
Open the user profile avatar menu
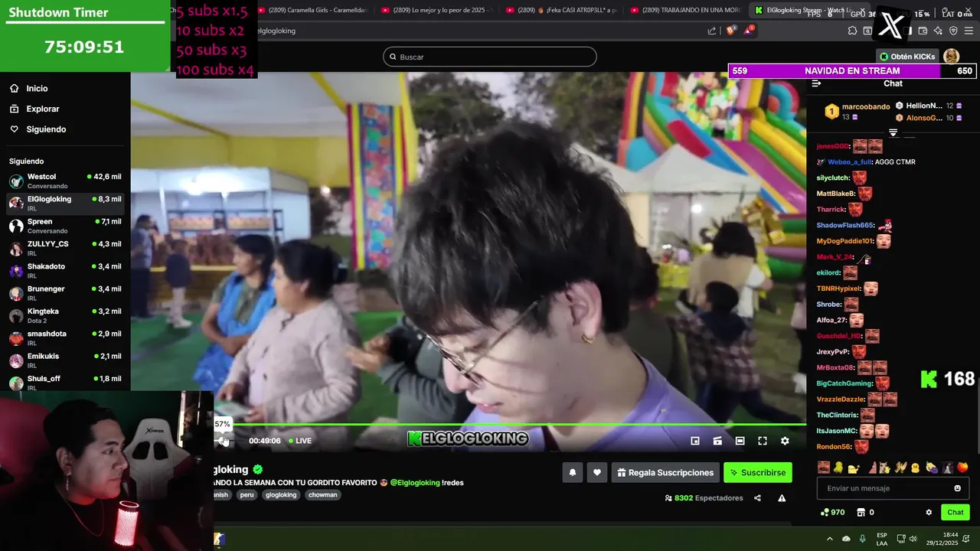(x=951, y=57)
